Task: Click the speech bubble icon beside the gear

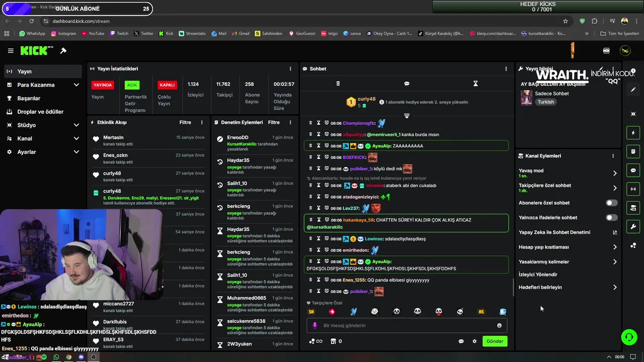Action: click(x=461, y=341)
